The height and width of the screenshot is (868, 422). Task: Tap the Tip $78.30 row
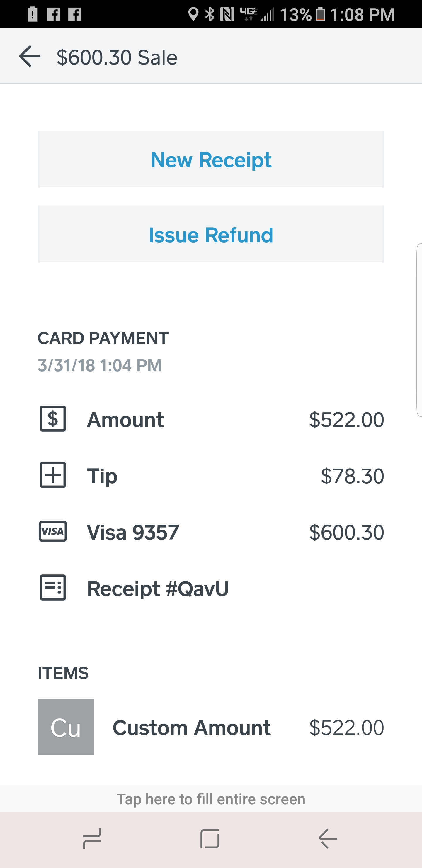[211, 475]
